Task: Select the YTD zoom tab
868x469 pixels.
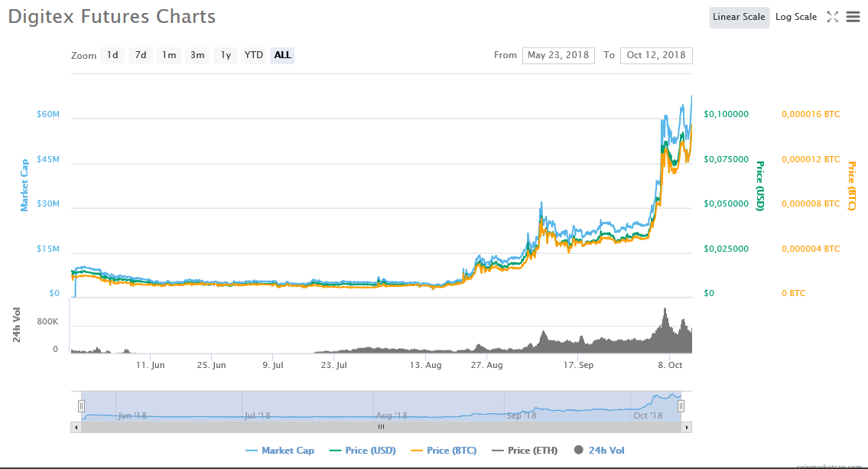Action: coord(253,55)
